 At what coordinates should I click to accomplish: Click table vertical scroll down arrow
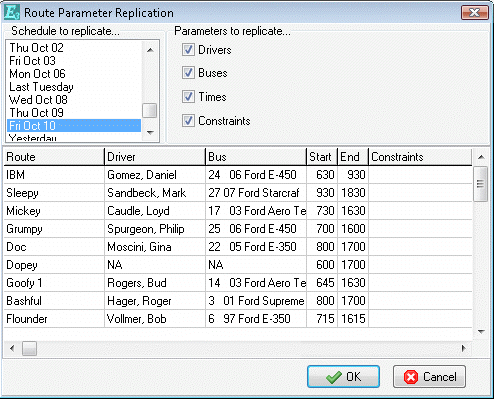tap(481, 331)
